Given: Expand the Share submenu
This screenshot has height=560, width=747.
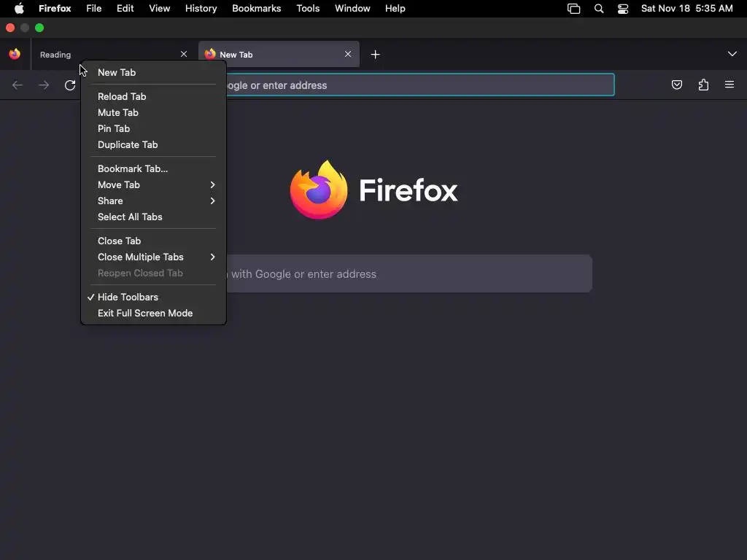Looking at the screenshot, I should [x=153, y=201].
